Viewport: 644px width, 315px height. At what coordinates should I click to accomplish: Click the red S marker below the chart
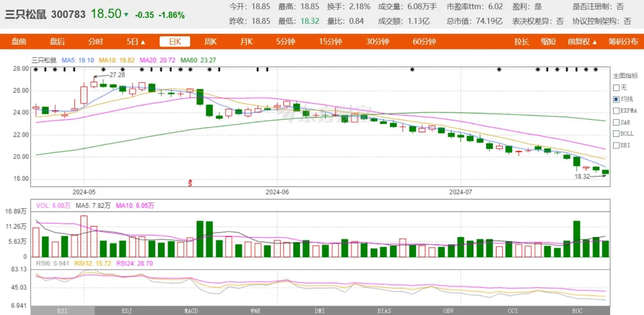(190, 182)
